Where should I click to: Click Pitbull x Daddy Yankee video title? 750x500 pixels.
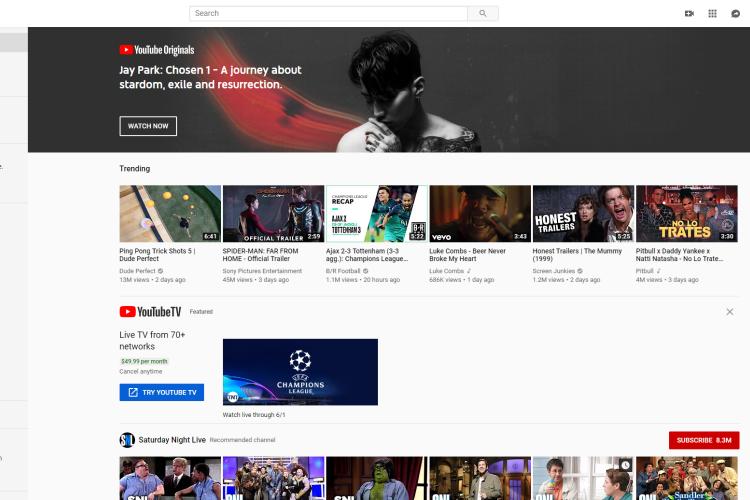pos(679,255)
